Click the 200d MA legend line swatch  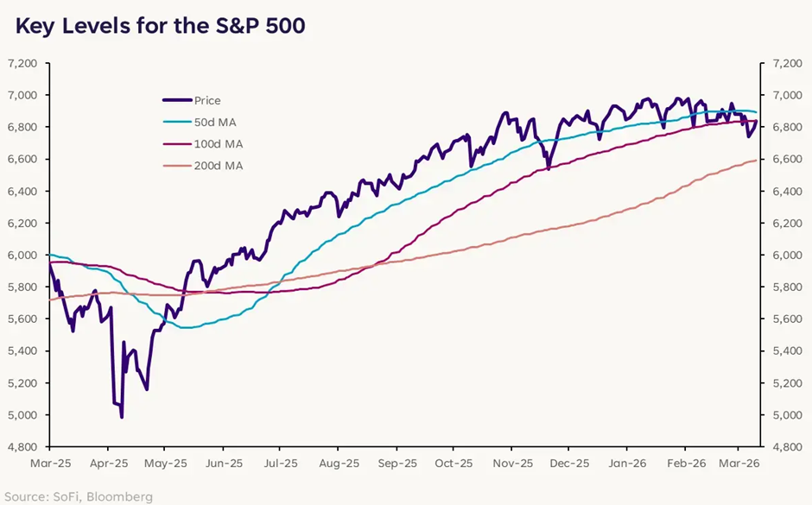click(177, 165)
